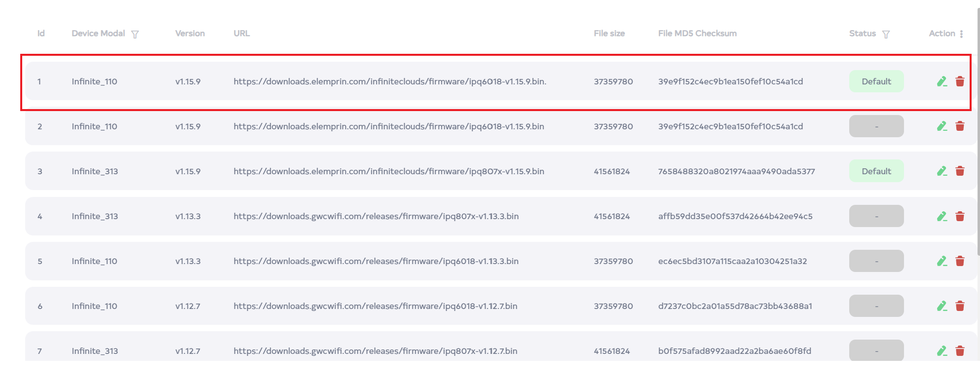Toggle Default status for row 3

coord(876,171)
